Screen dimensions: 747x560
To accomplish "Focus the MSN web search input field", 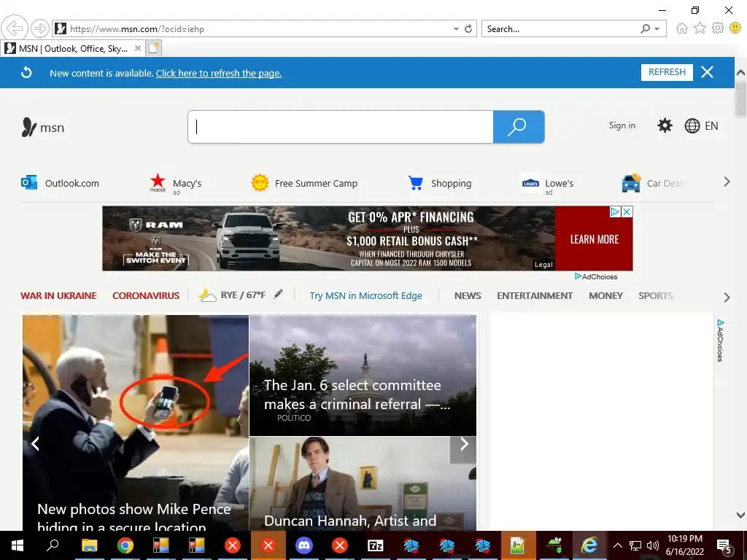I will click(340, 127).
